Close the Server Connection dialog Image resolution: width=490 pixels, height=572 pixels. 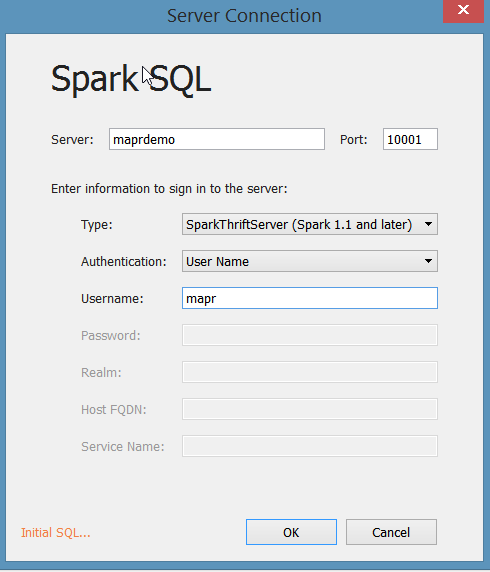(463, 11)
